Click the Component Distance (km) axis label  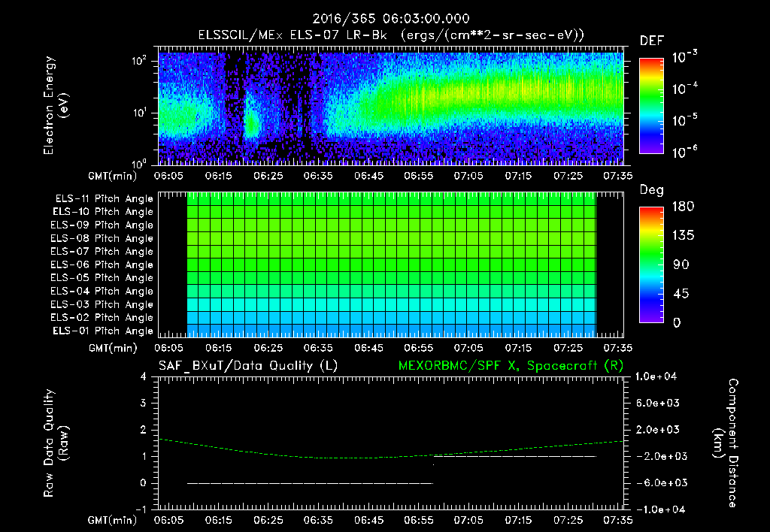click(726, 443)
